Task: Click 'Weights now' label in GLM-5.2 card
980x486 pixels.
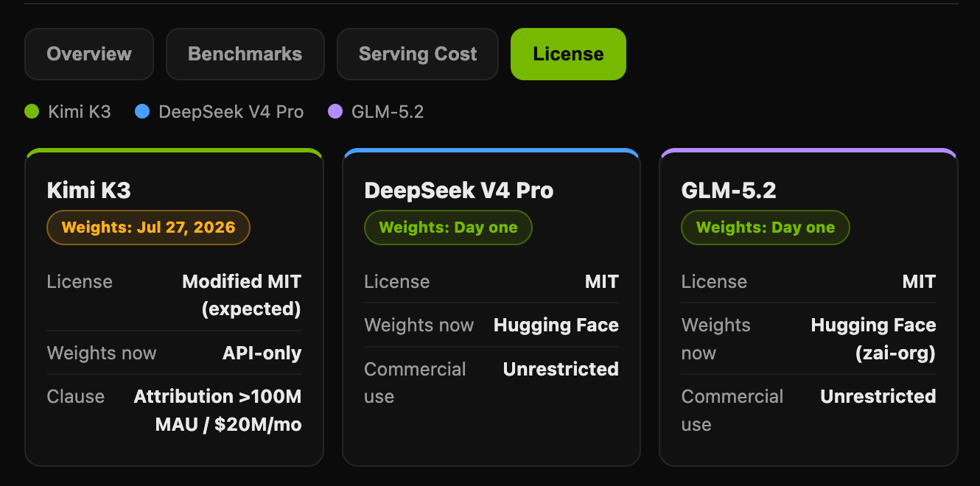Action: 716,339
